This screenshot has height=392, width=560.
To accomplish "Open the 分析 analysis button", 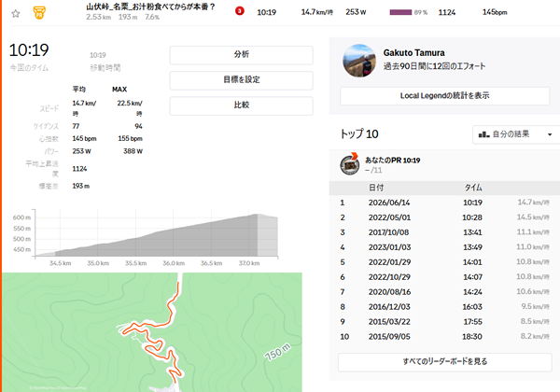I will (x=242, y=55).
